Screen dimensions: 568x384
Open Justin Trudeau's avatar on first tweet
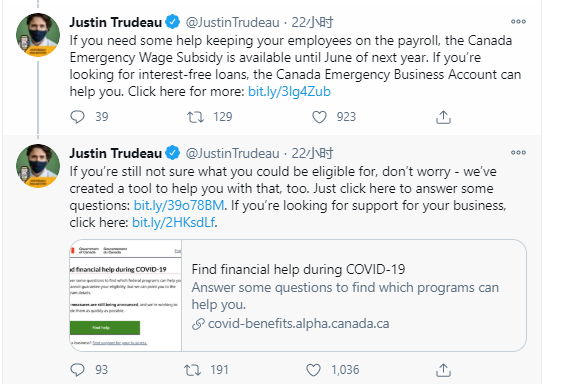[38, 35]
